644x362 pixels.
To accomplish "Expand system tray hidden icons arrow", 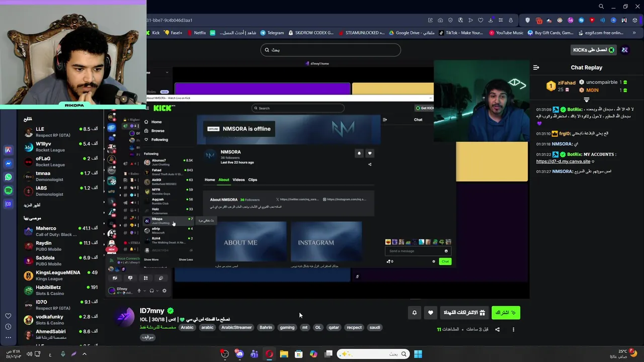I will 84,354.
